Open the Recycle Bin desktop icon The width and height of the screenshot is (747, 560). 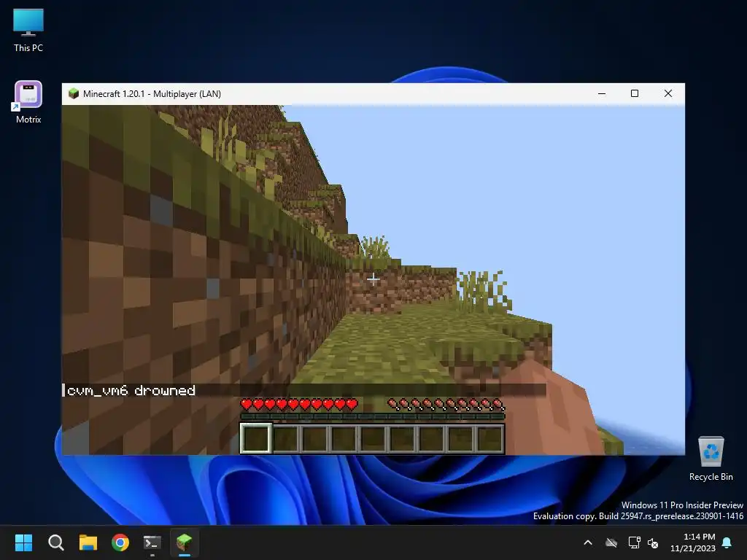[x=711, y=459]
